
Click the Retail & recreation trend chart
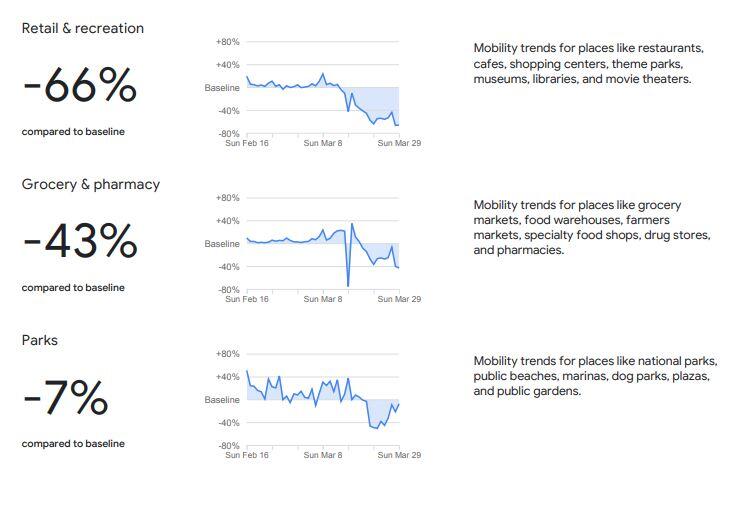(x=322, y=90)
